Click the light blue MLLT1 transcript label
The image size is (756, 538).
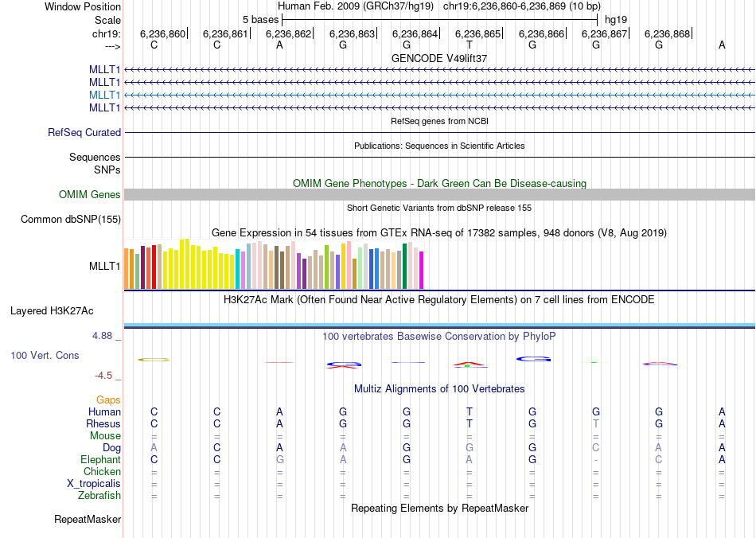click(104, 95)
